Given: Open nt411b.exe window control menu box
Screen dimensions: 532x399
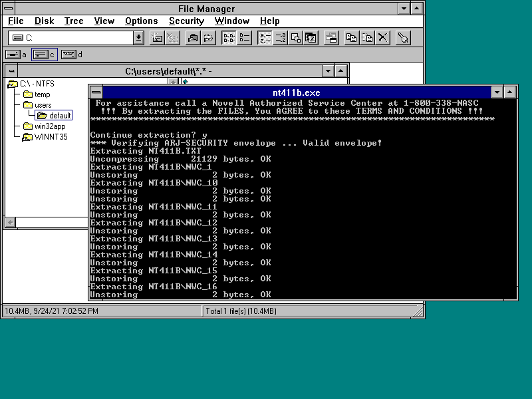Looking at the screenshot, I should [96, 92].
